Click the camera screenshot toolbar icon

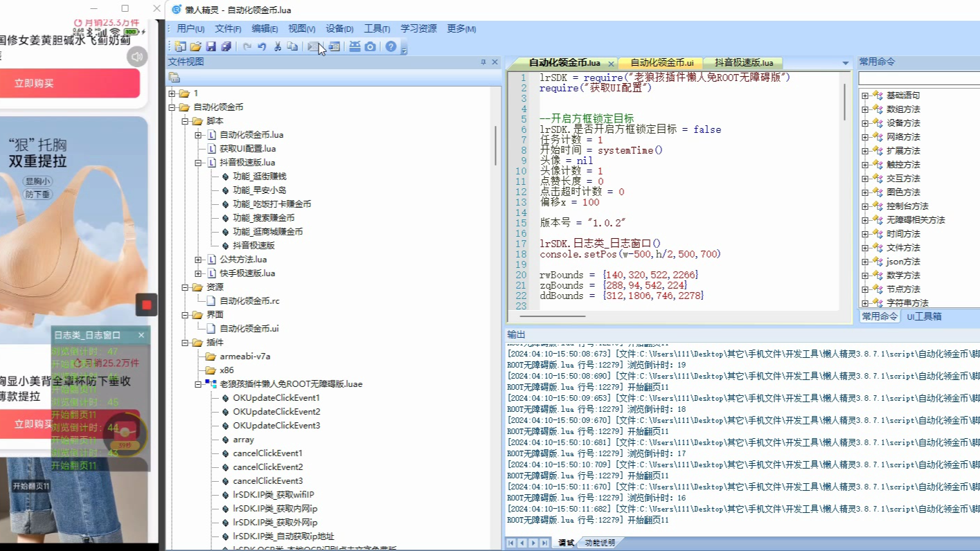point(371,46)
